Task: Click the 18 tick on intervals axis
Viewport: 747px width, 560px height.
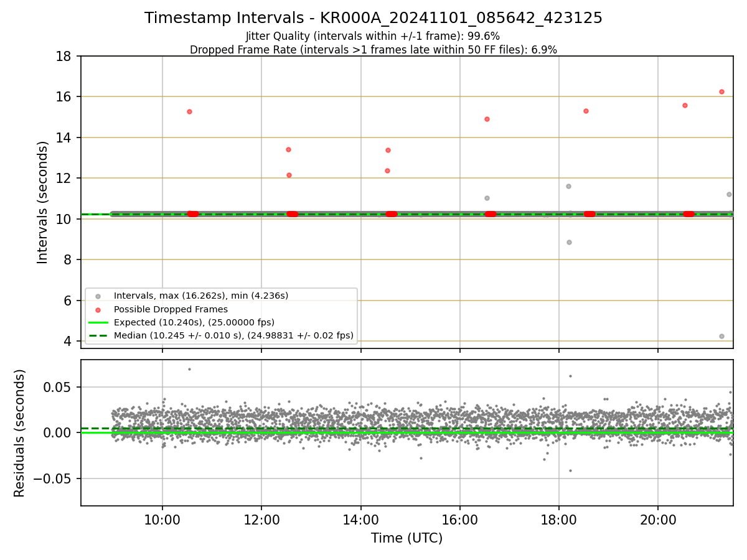Action: coord(63,56)
